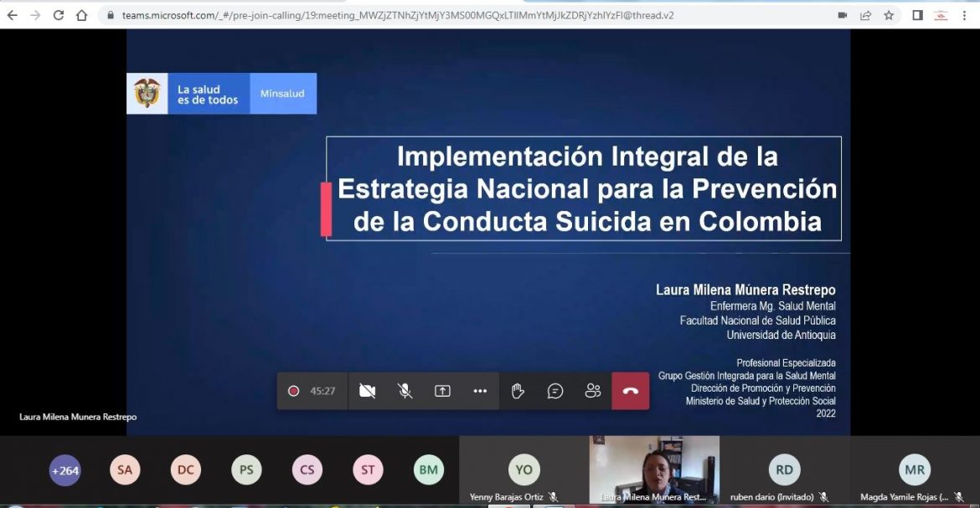Go to browser home page
The height and width of the screenshot is (508, 980).
[81, 15]
